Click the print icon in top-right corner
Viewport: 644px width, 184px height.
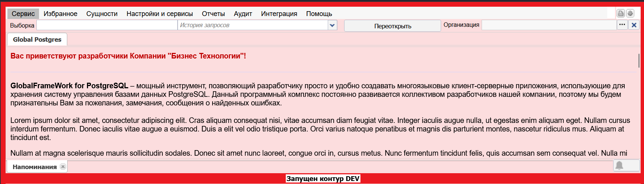tap(621, 13)
